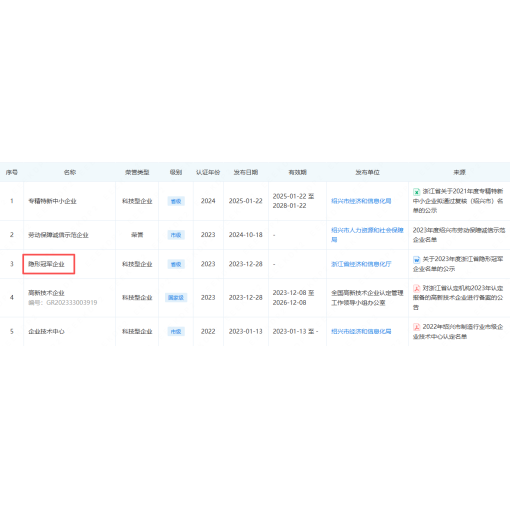The image size is (510, 510).
Task: Click the 来源 column header
Action: pos(459,172)
